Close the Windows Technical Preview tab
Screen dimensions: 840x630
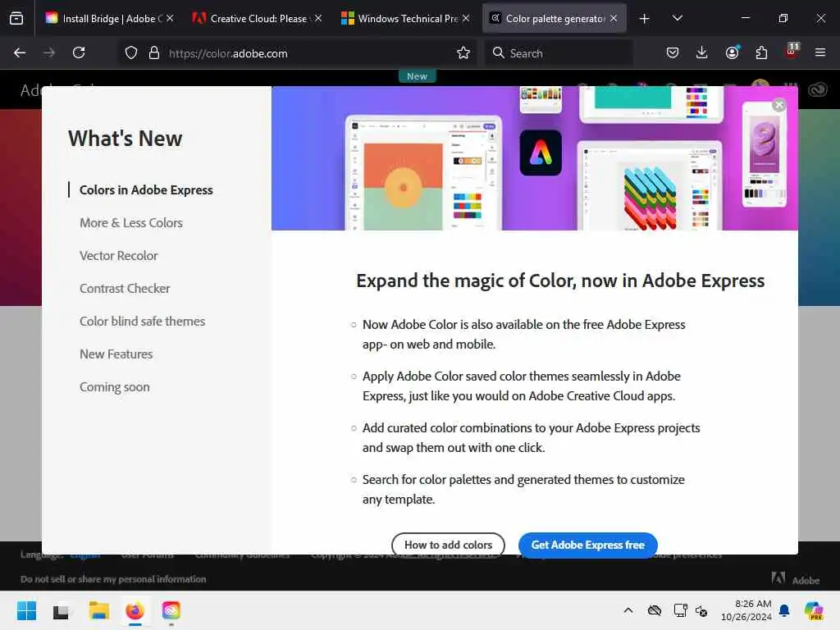click(x=466, y=18)
